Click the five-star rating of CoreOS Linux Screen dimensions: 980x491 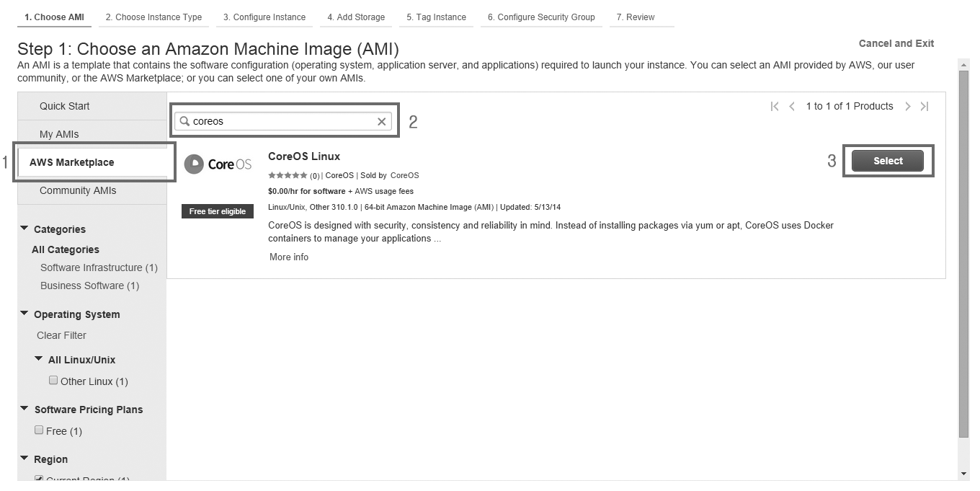tap(288, 175)
